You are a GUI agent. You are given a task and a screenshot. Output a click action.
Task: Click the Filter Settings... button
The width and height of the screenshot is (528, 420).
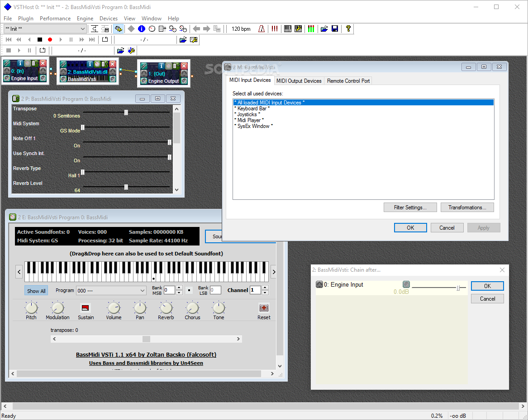(410, 208)
